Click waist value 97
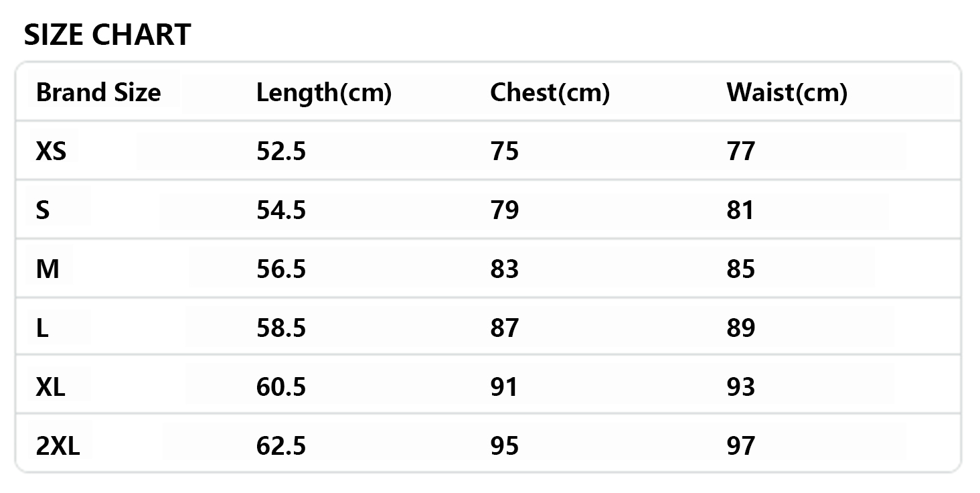 click(x=740, y=446)
